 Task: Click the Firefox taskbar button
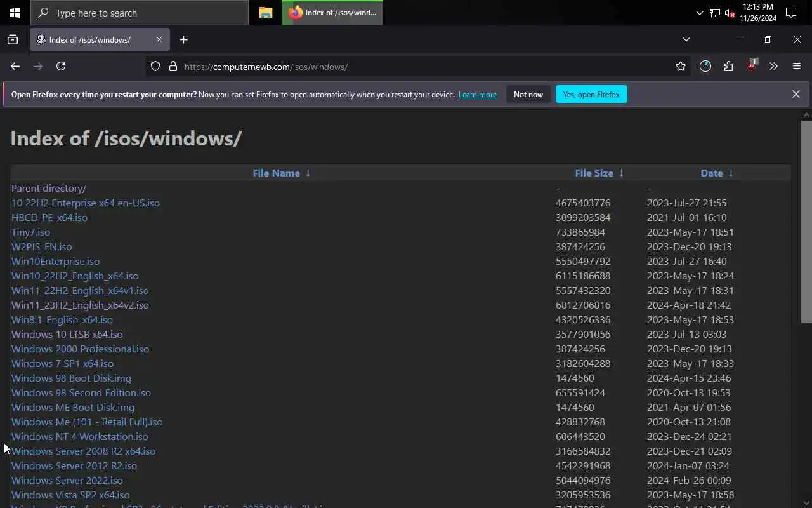[332, 13]
